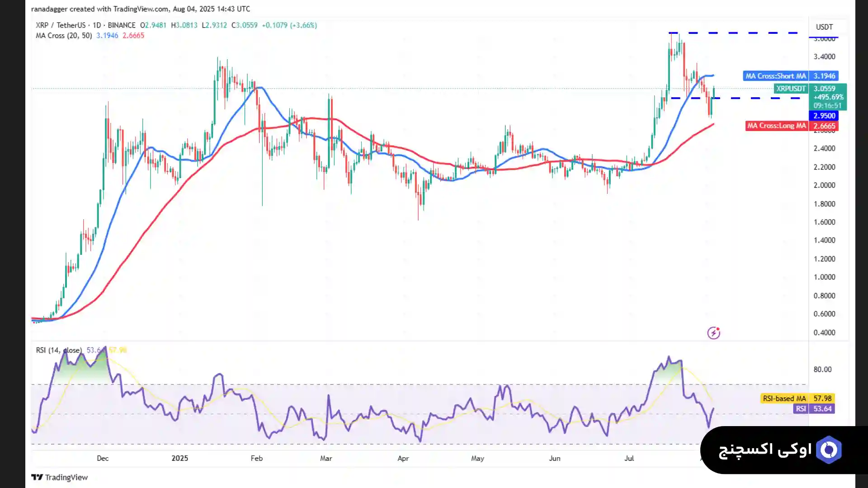Screen dimensions: 868x488
Task: Click the Feb label on time axis
Action: (256, 458)
